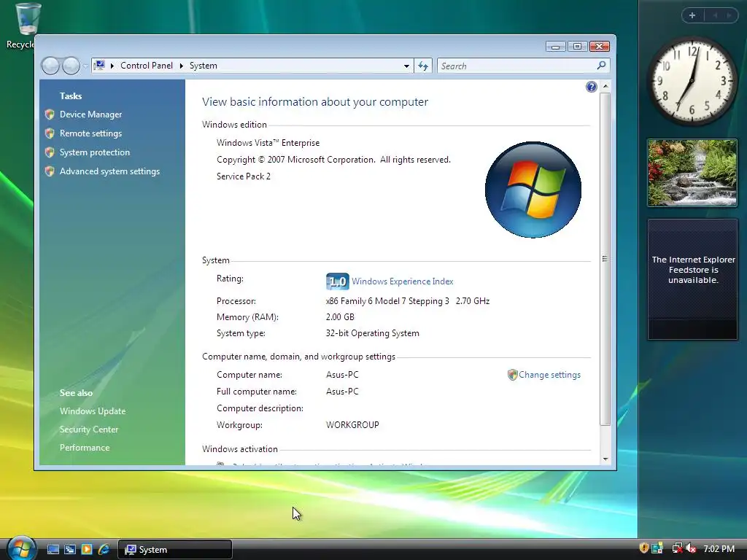The image size is (747, 560).
Task: Click the sidebar next gadgets arrow
Action: point(729,15)
